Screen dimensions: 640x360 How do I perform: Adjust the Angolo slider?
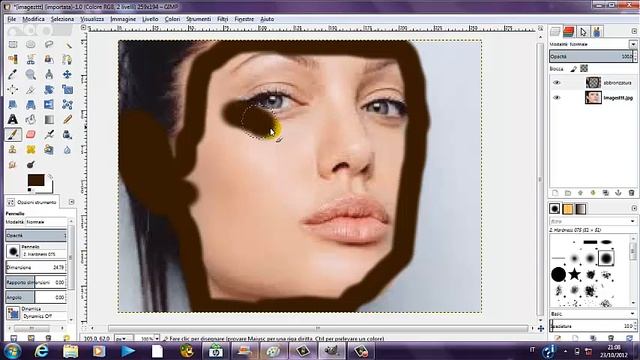(x=36, y=298)
